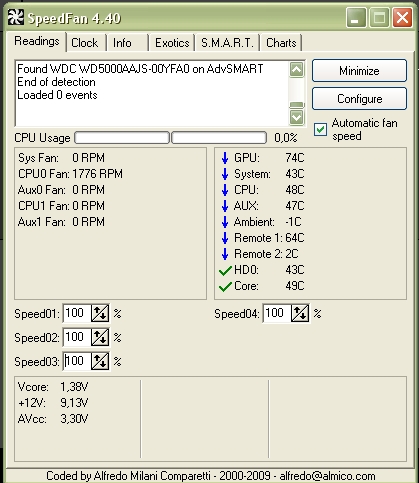Click the alfredo@almico.com credit text
Image resolution: width=419 pixels, height=483 pixels.
pos(327,476)
